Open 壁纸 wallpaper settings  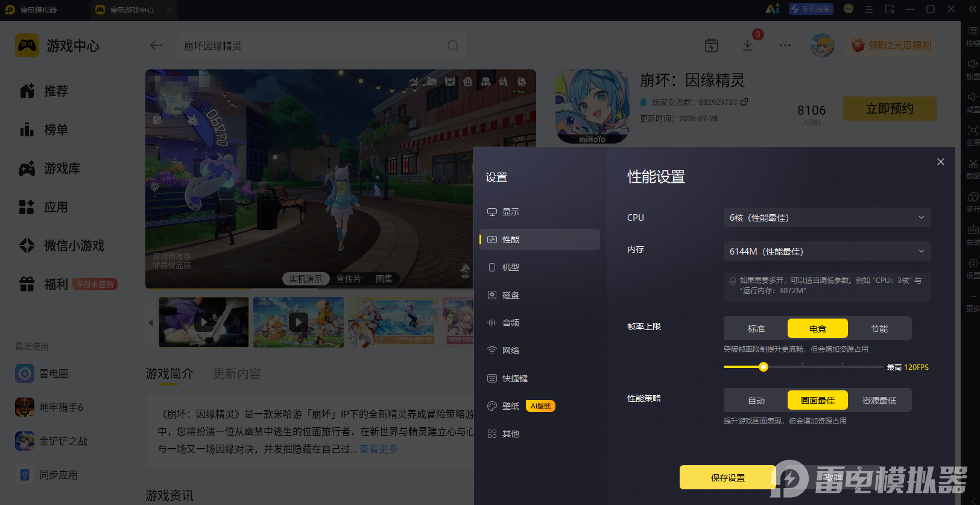540,406
